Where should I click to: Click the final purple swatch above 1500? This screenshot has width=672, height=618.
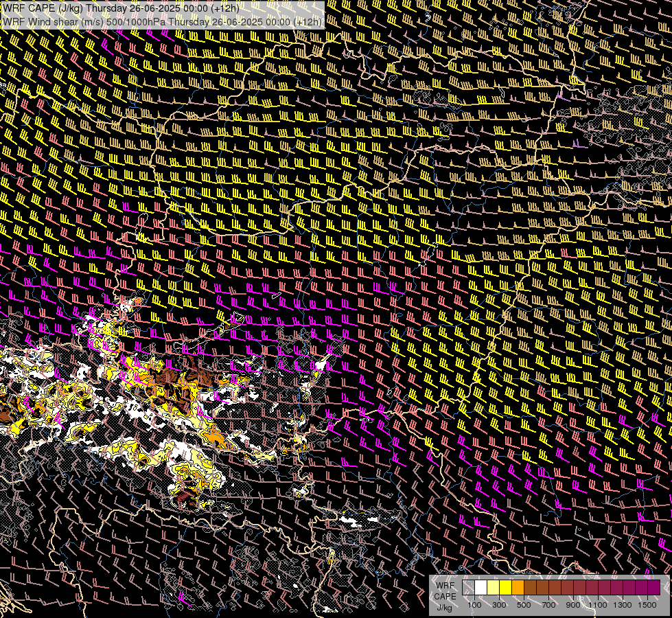pyautogui.click(x=653, y=588)
